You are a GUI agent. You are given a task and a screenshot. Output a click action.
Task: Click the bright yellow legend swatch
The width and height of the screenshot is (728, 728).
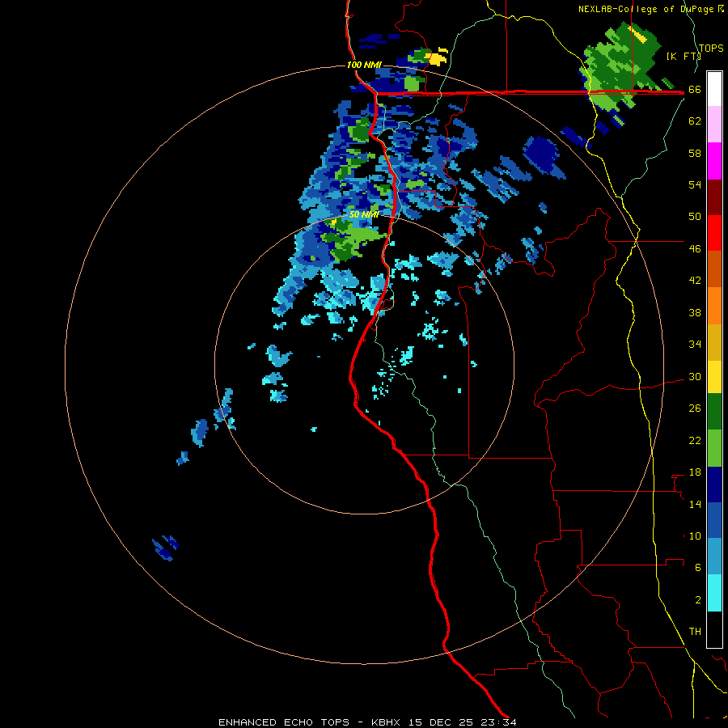(x=714, y=376)
